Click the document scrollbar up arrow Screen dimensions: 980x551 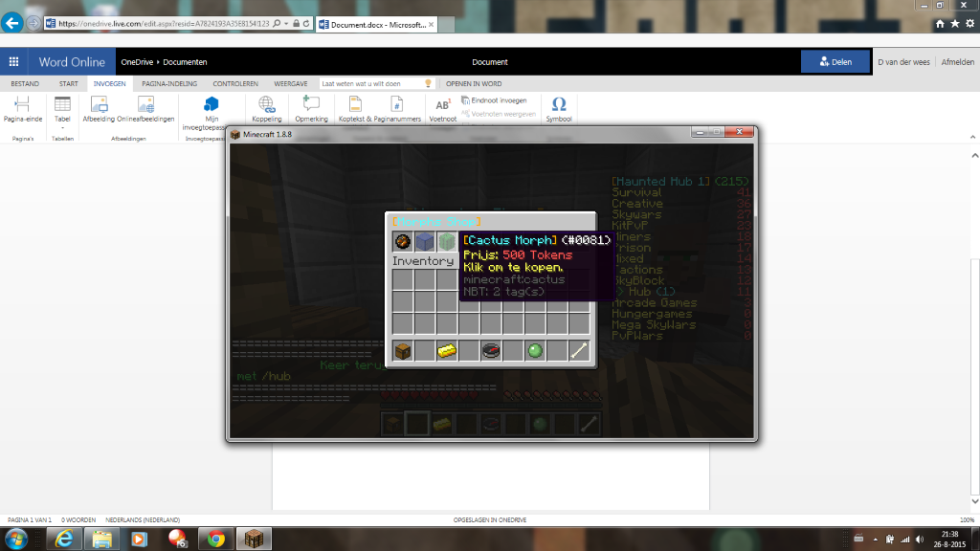click(974, 155)
